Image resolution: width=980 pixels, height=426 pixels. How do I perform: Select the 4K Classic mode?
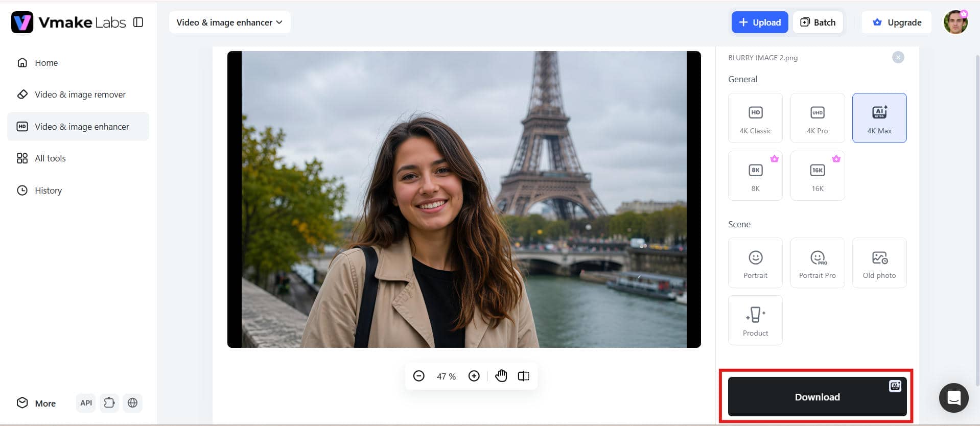tap(755, 118)
